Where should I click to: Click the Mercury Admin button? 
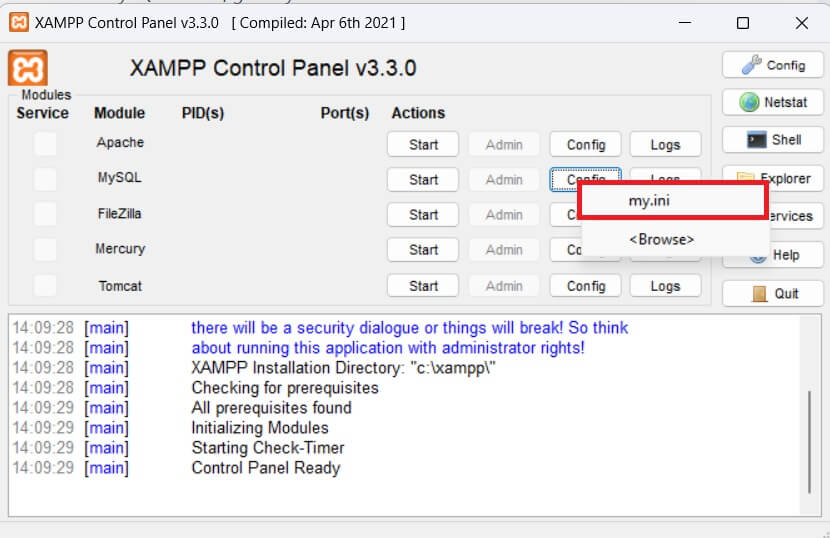tap(504, 249)
